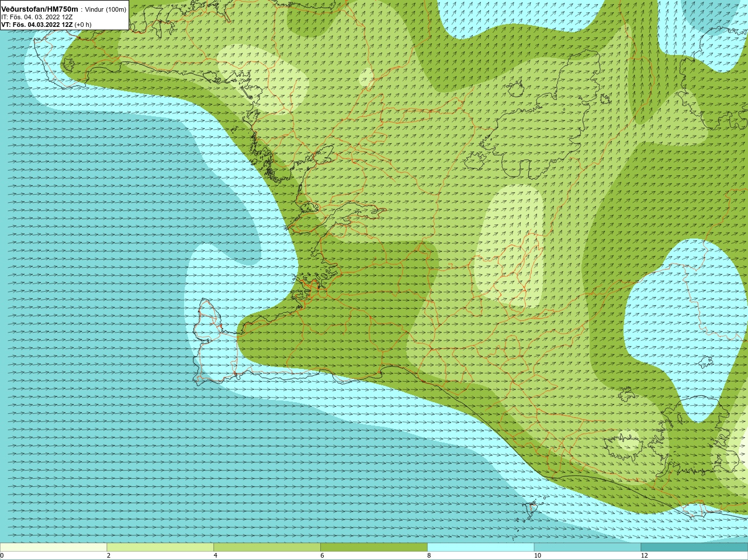Click the small round Eiríksjökull outline north of Langjökull
The width and height of the screenshot is (748, 560).
click(515, 89)
